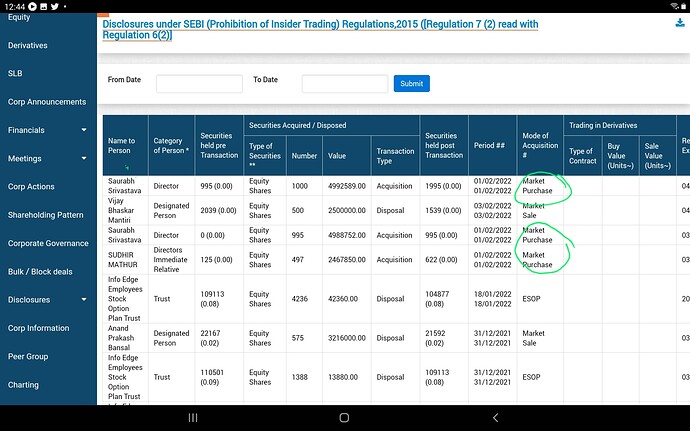Image resolution: width=690 pixels, height=431 pixels.
Task: Go to the Shareholding Pattern page
Action: click(x=45, y=215)
